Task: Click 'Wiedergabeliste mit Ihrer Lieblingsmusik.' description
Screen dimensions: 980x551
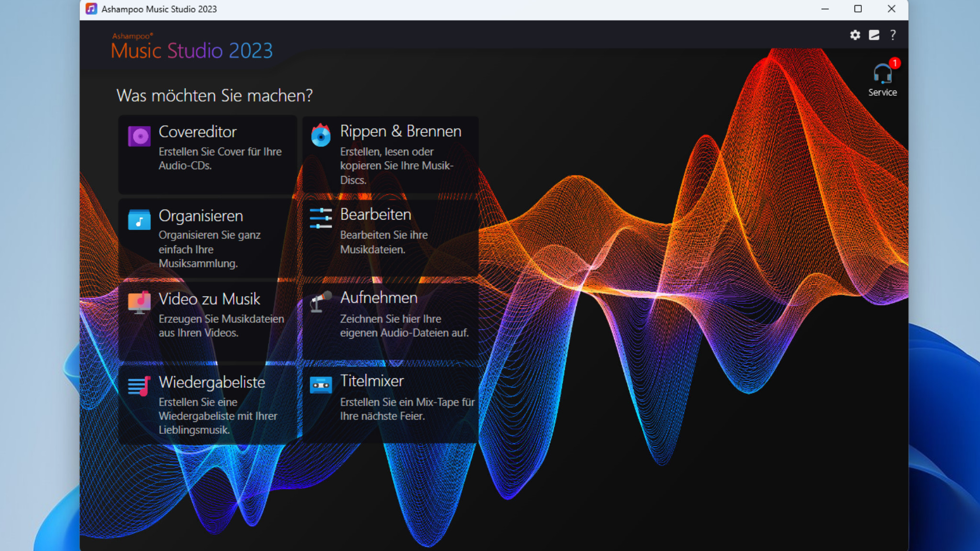Action: point(218,423)
